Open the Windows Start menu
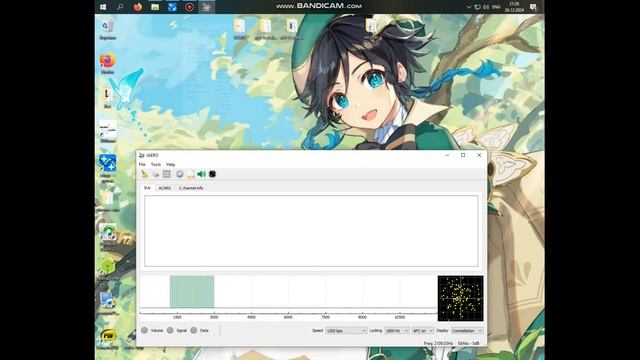The height and width of the screenshot is (360, 640). pos(103,7)
